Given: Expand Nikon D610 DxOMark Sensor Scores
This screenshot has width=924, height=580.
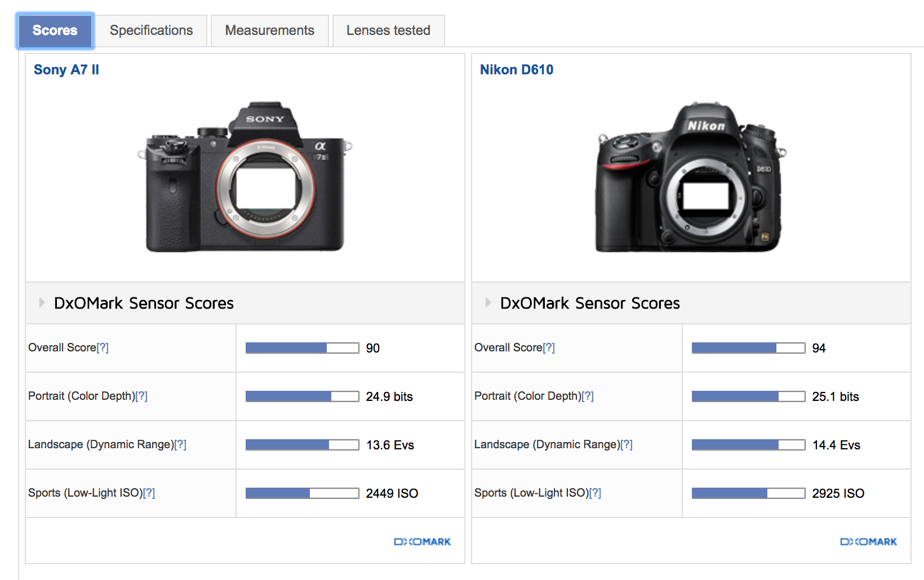Looking at the screenshot, I should pos(488,303).
